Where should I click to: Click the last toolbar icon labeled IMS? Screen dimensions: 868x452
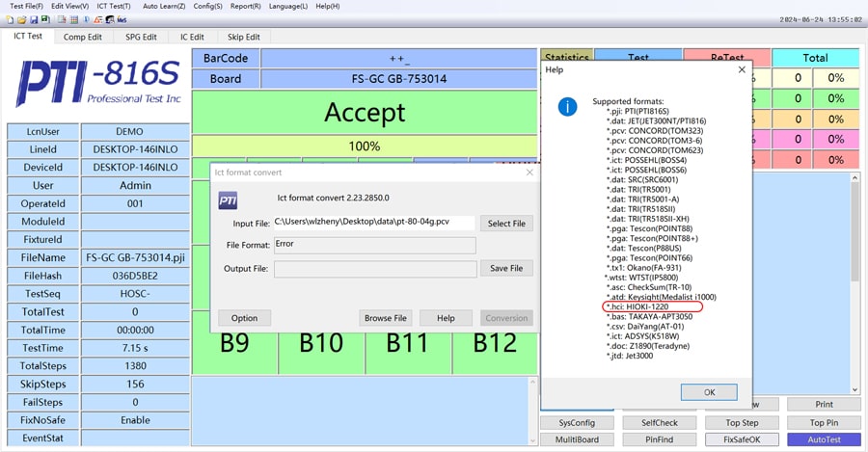coord(122,19)
